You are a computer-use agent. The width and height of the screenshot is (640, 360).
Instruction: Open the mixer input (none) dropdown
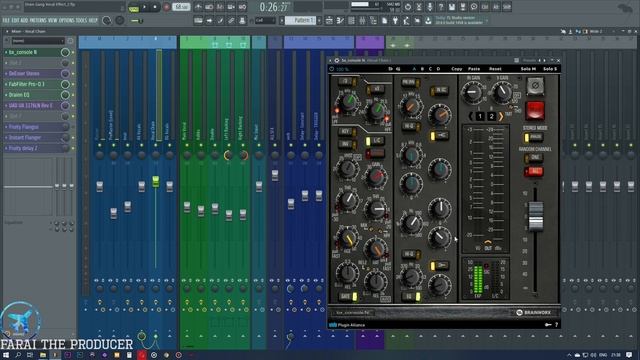(38, 41)
